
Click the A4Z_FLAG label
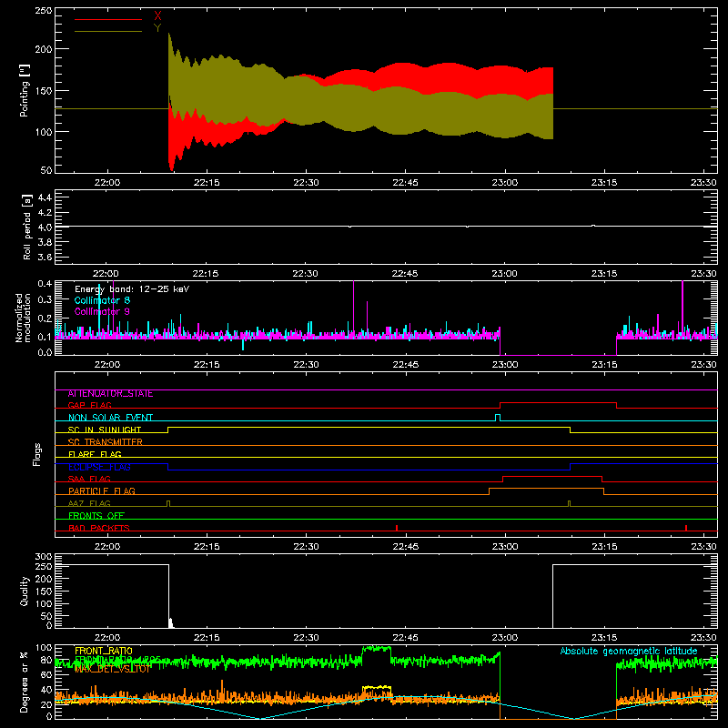[x=89, y=503]
